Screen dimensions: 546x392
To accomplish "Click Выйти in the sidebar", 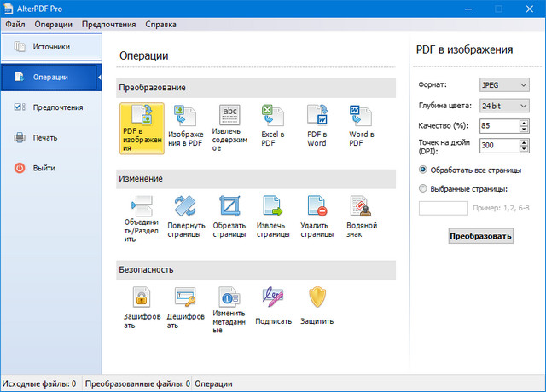I will [x=44, y=168].
